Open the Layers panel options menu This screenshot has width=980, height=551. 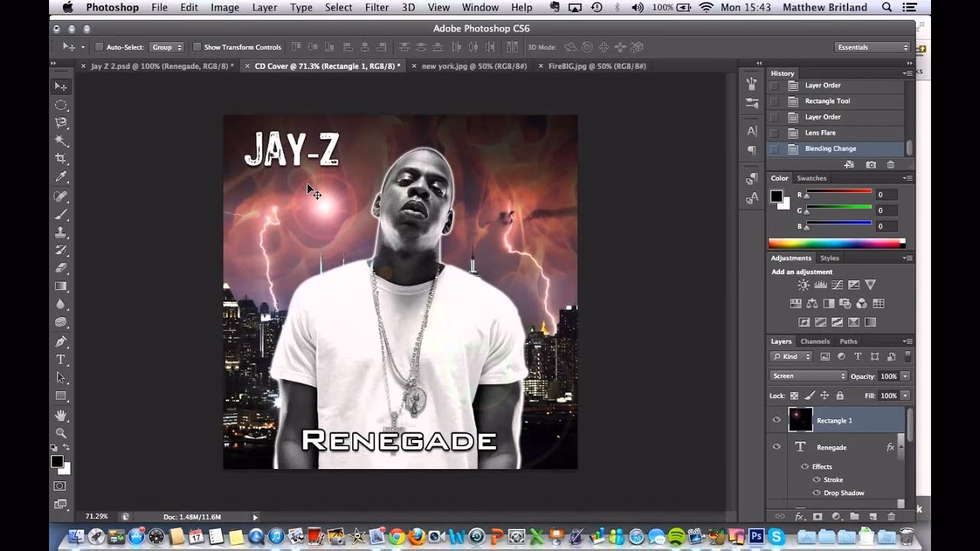point(907,341)
